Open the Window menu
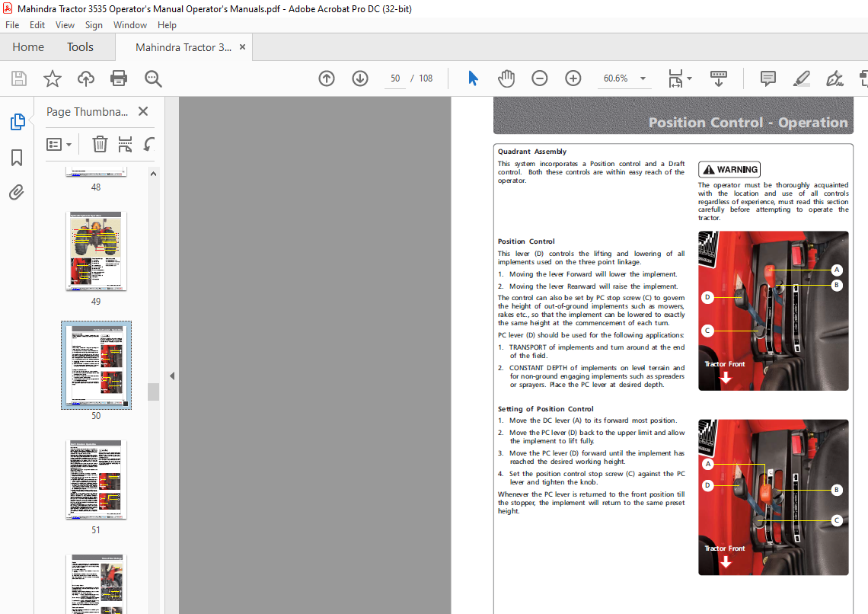Screen dimensions: 868x614 pos(130,25)
